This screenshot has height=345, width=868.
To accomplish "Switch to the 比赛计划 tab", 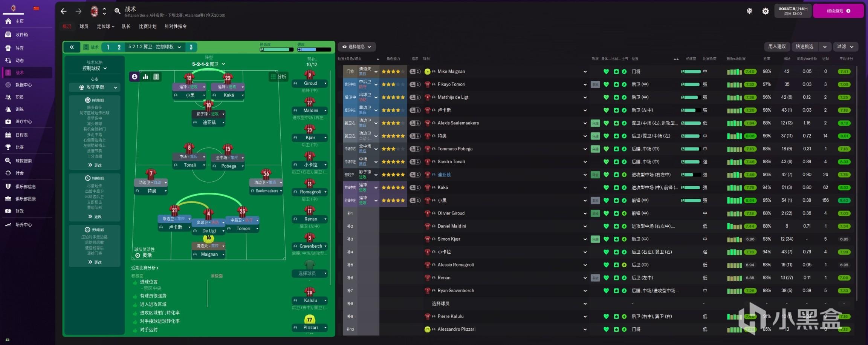I will 147,26.
